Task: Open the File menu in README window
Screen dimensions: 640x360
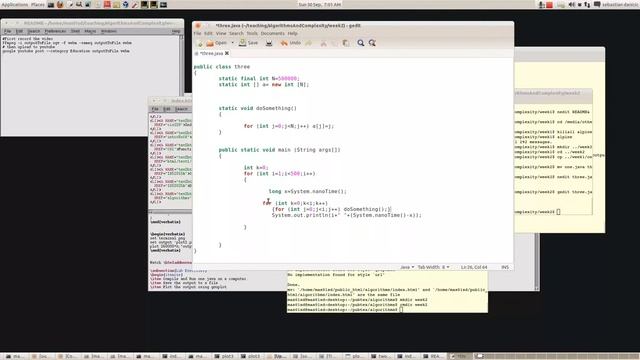Action: click(x=7, y=31)
